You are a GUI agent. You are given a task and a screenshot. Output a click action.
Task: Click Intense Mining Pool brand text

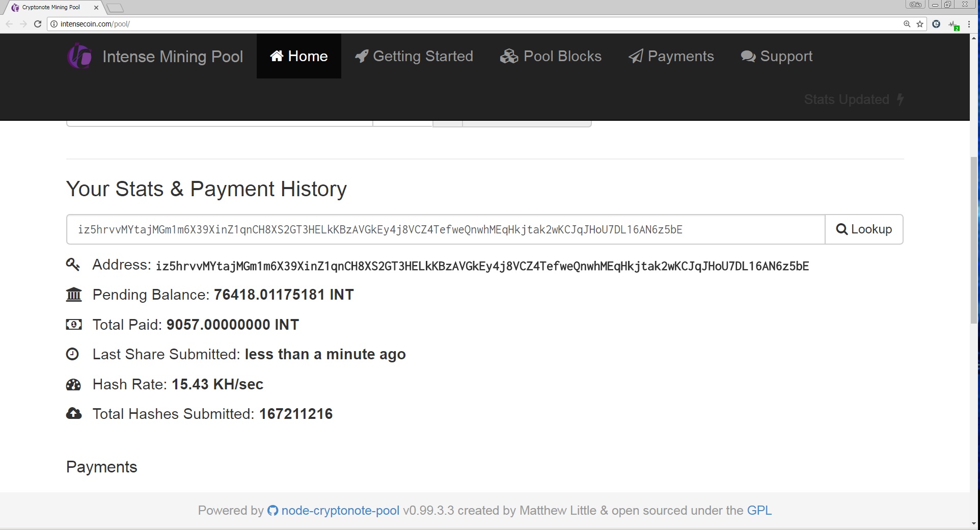point(173,57)
